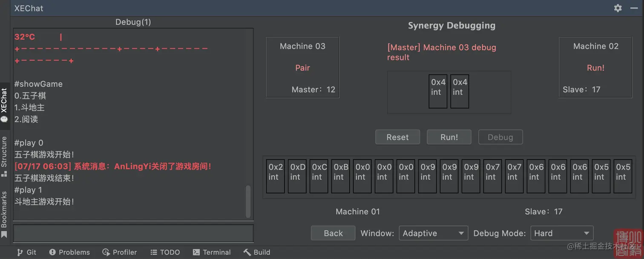The image size is (644, 259).
Task: Click the '[Master] Machine 03 debug result' text
Action: click(x=442, y=52)
